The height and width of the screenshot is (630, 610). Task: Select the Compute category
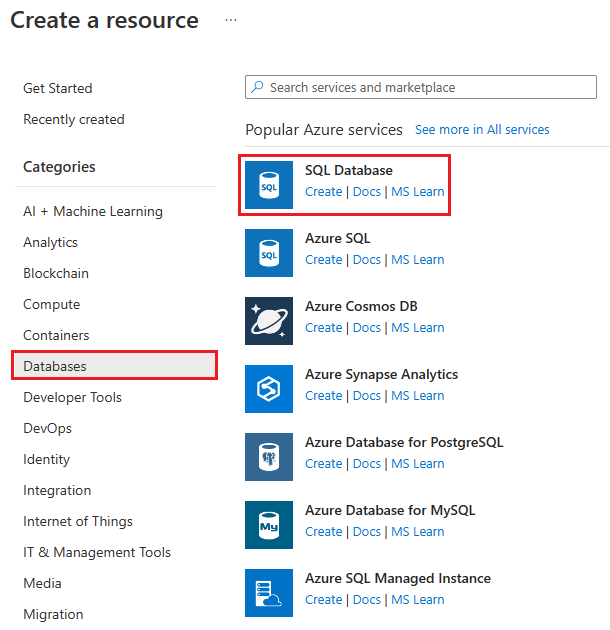tap(51, 304)
